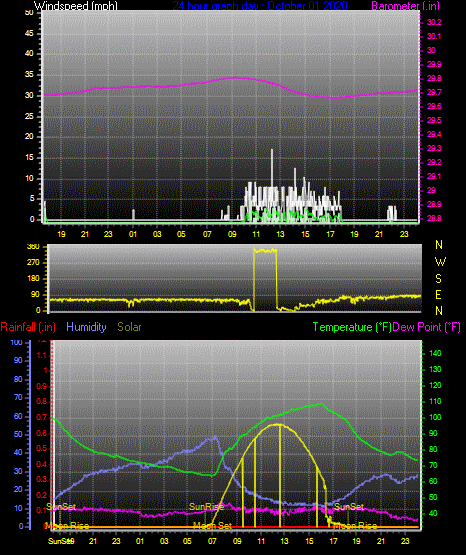Click the 0.7 rainfall axis value

click(x=42, y=417)
